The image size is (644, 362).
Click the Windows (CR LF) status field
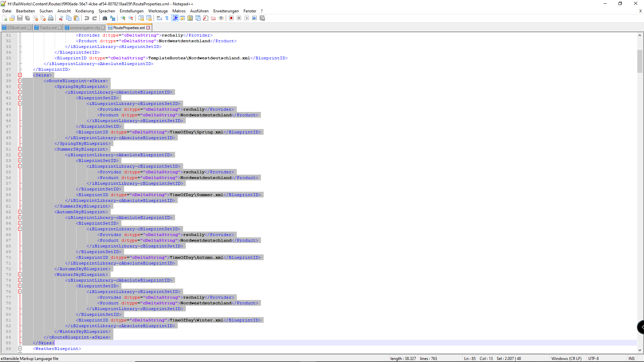(566, 358)
